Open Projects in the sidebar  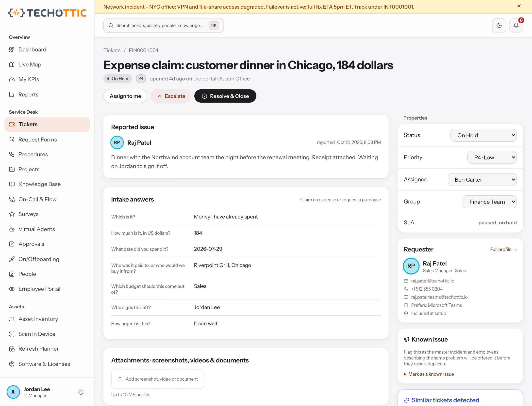(x=47, y=169)
